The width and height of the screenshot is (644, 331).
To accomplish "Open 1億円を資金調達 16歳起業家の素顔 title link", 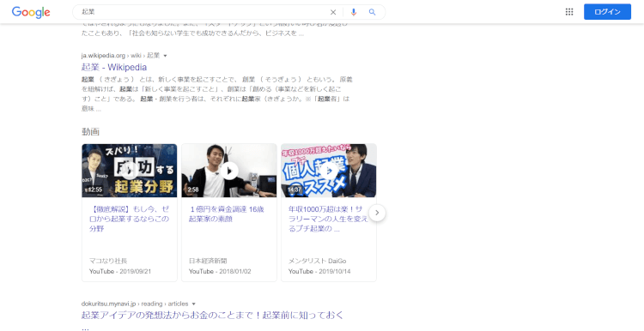I will [227, 214].
